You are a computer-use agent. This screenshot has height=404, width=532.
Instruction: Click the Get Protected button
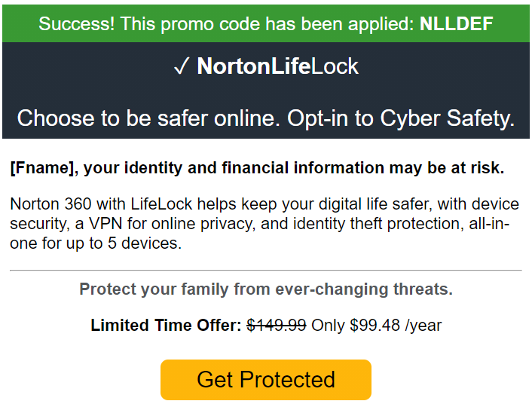pos(265,379)
